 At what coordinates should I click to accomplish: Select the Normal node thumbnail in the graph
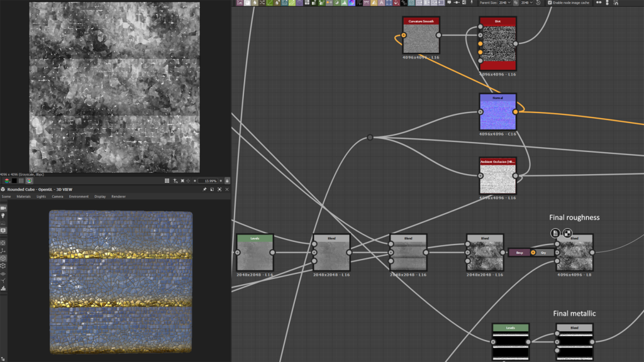click(497, 114)
